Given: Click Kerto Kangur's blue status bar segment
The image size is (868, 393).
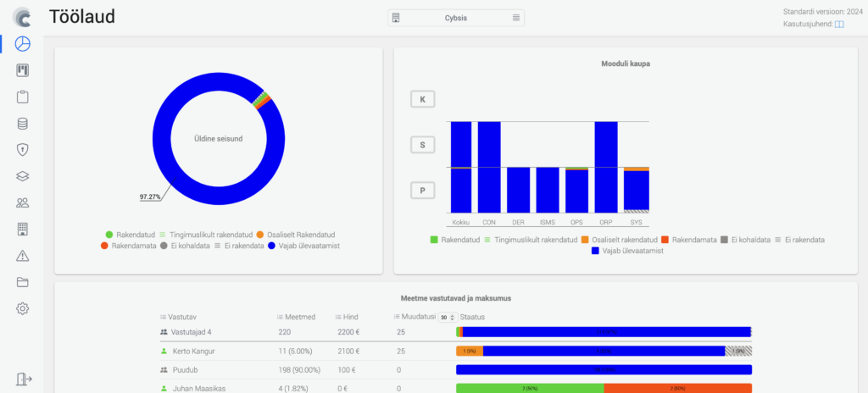Looking at the screenshot, I should pos(604,351).
